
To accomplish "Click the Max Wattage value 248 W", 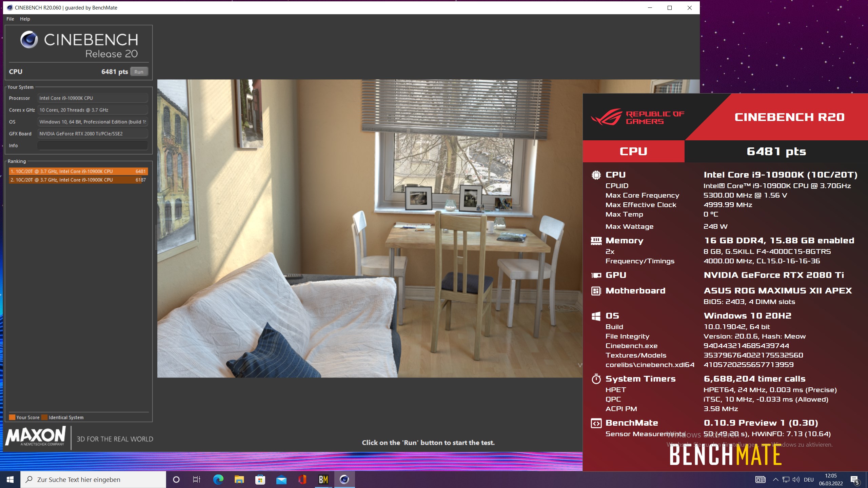I will tap(715, 227).
